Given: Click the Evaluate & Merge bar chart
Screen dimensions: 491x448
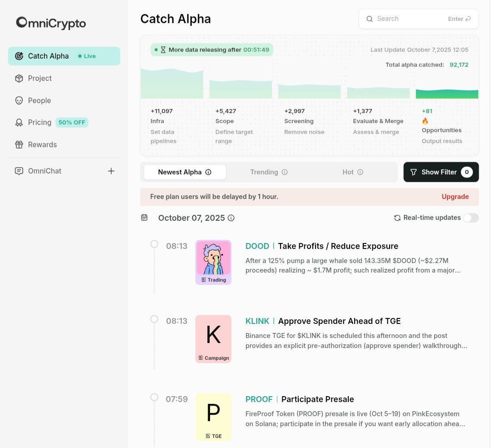Looking at the screenshot, I should [378, 93].
